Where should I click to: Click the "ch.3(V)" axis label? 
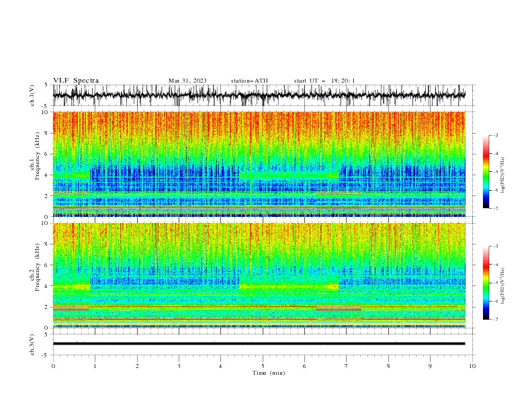pos(32,345)
